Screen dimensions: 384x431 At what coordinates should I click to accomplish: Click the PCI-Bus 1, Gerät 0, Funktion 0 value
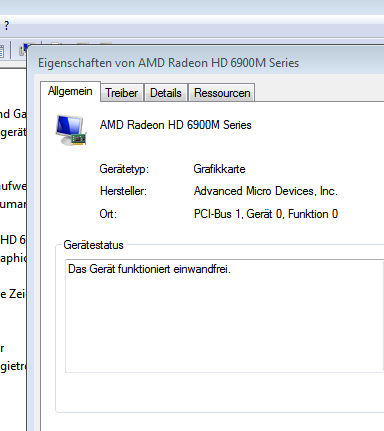[266, 214]
